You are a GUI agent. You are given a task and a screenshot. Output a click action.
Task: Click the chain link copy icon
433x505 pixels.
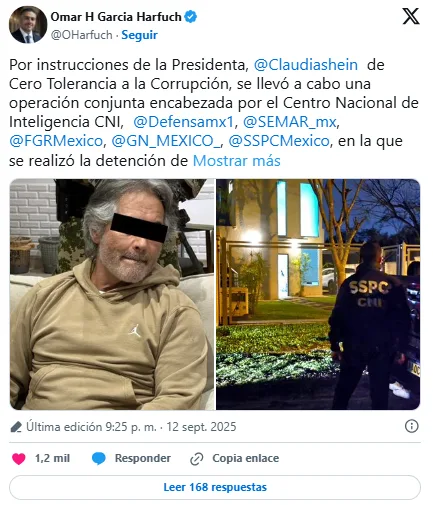click(x=196, y=459)
